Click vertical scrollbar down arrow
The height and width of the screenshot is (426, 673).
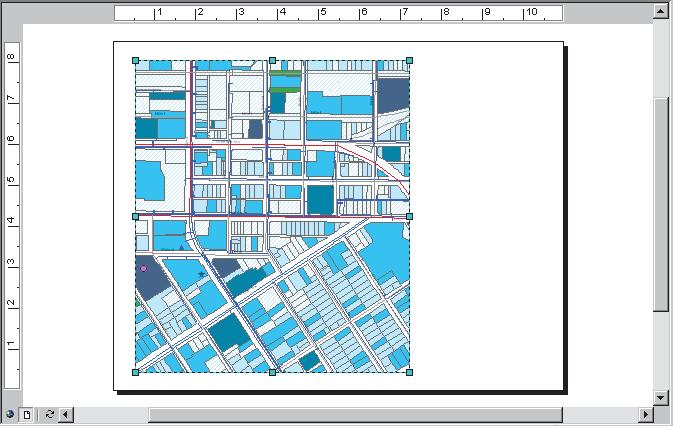tap(661, 397)
